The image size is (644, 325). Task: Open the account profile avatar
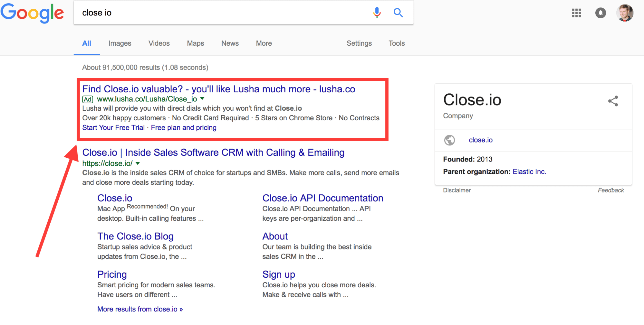[625, 13]
